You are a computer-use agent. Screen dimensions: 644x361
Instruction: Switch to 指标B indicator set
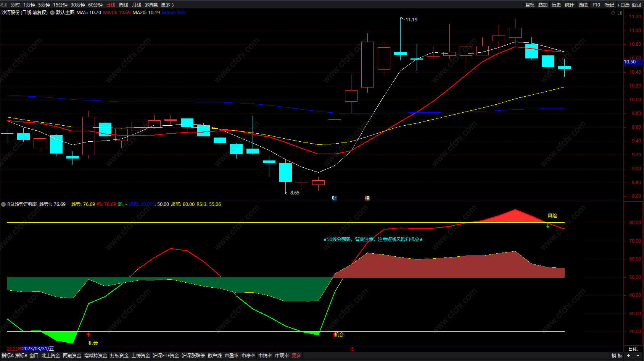point(21,356)
